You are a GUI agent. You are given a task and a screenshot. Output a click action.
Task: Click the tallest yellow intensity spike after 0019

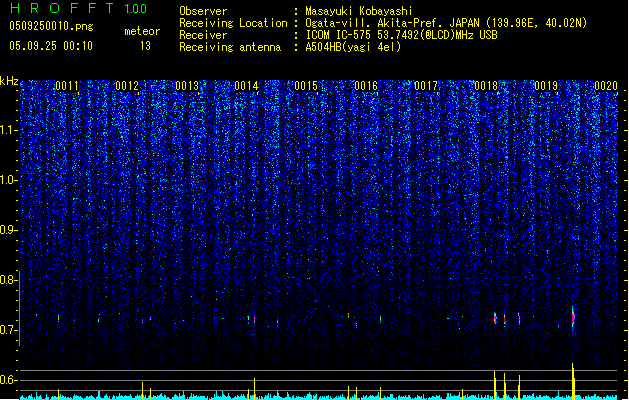[x=573, y=381]
